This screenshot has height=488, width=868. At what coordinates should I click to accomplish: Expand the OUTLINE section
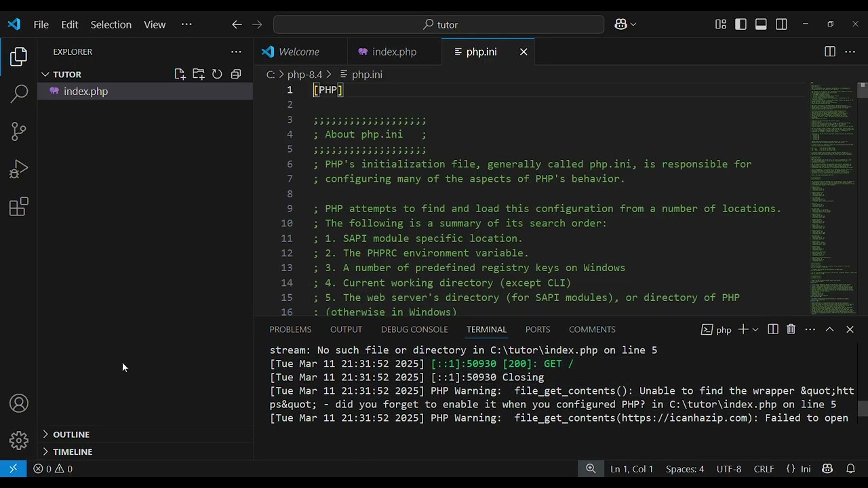45,434
